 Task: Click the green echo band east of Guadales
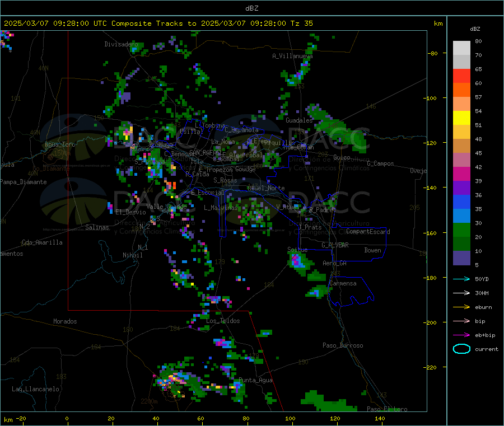[x=336, y=129]
